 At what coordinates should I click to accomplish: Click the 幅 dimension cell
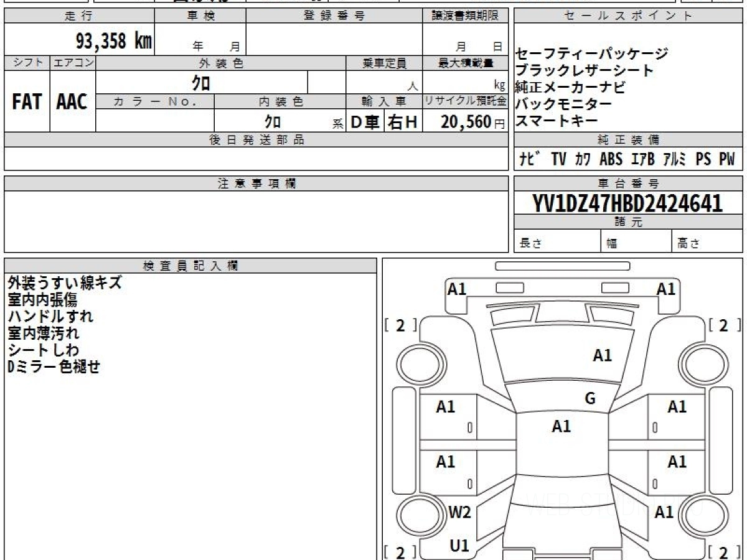click(636, 241)
